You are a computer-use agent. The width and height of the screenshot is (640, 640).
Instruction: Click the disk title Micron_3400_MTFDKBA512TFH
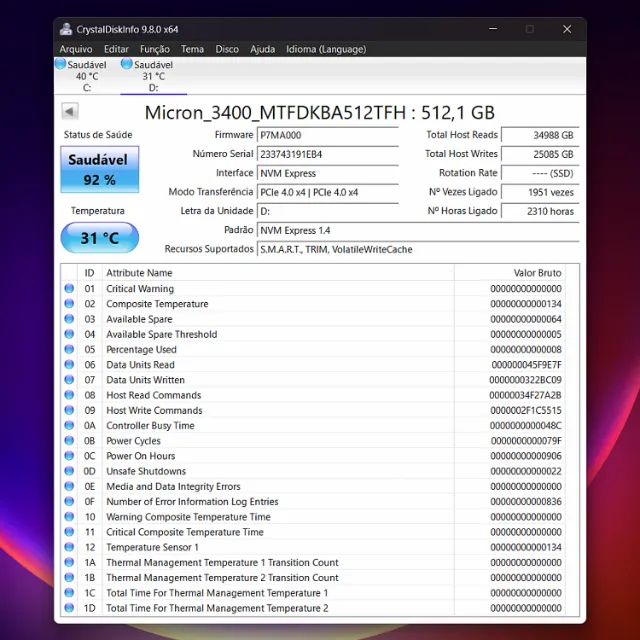[275, 113]
